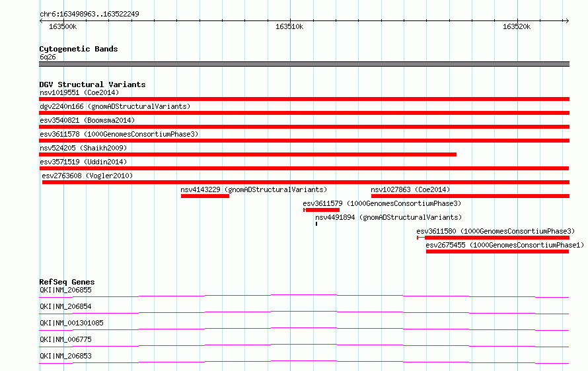Click the QKI|NM_006775 label
Viewport: 588px width, 371px height.
(65, 339)
